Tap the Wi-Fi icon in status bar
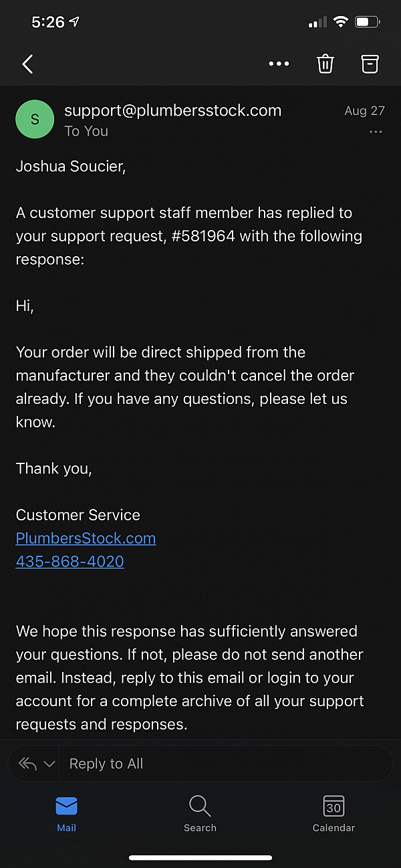 (x=341, y=22)
